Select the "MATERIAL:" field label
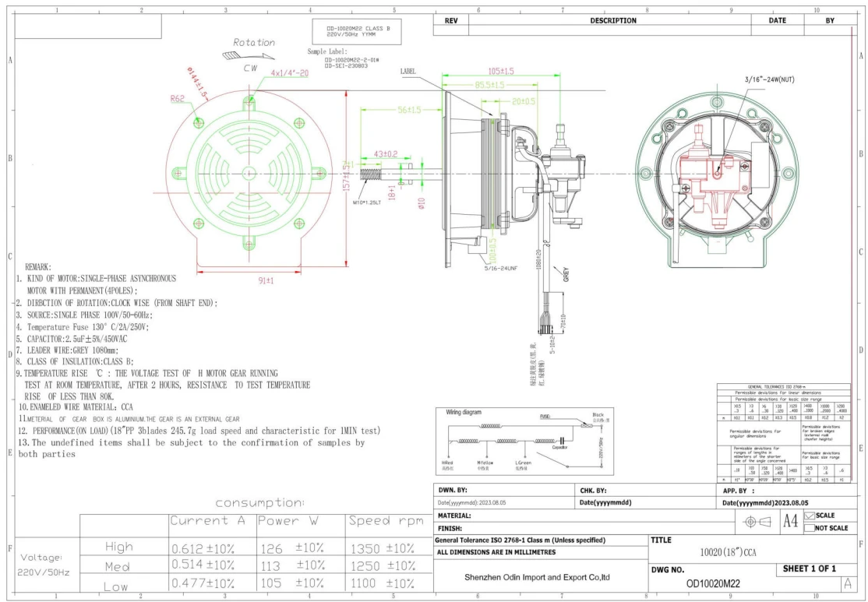The width and height of the screenshot is (868, 602). [454, 516]
